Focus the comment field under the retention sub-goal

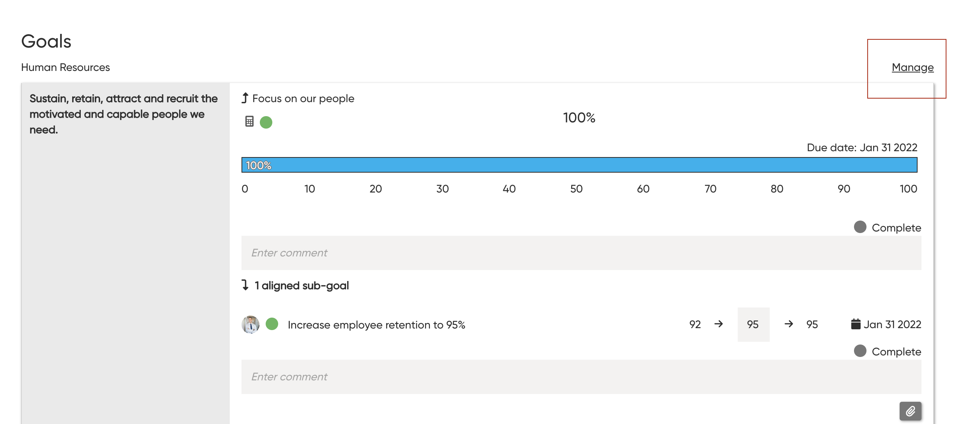click(581, 377)
